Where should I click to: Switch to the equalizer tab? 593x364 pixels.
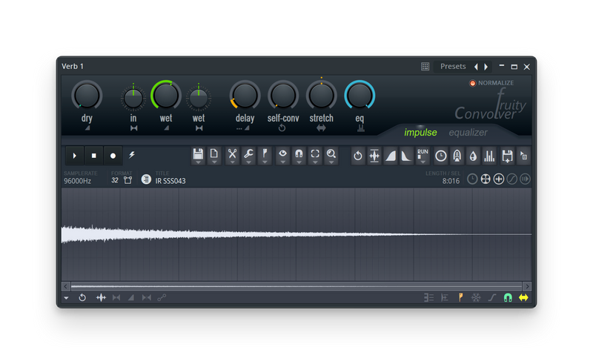(468, 133)
